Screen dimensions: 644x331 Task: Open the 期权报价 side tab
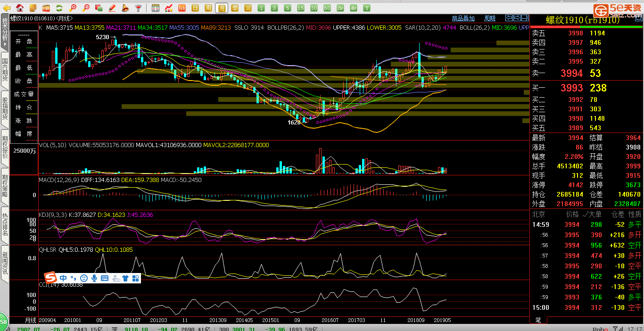click(5, 147)
